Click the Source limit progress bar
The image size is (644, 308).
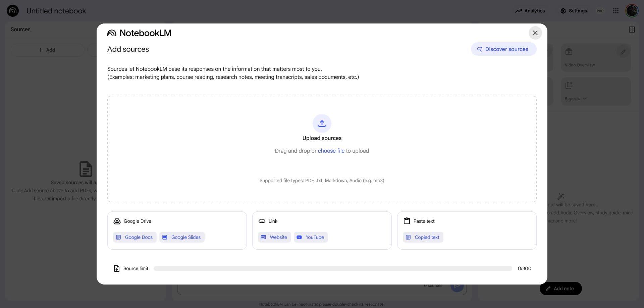click(333, 268)
